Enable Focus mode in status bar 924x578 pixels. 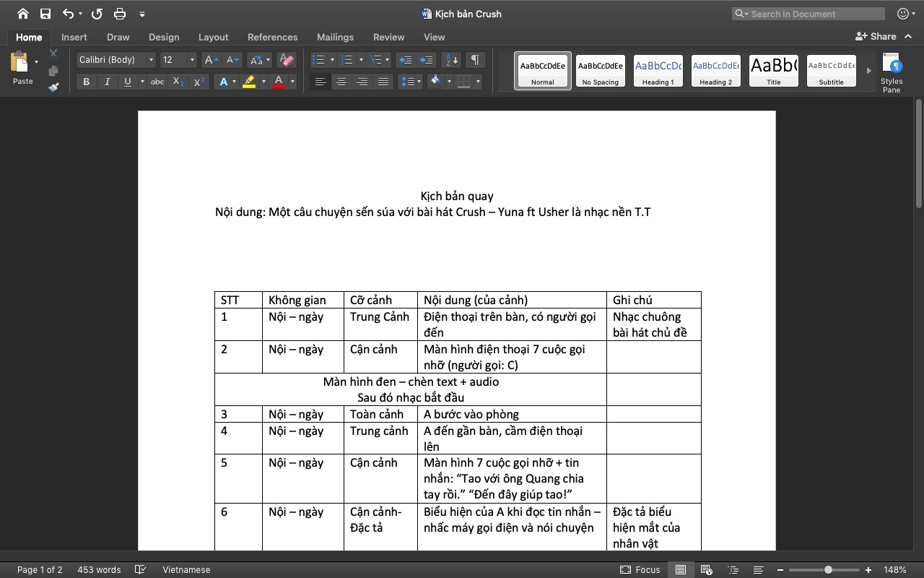click(640, 570)
